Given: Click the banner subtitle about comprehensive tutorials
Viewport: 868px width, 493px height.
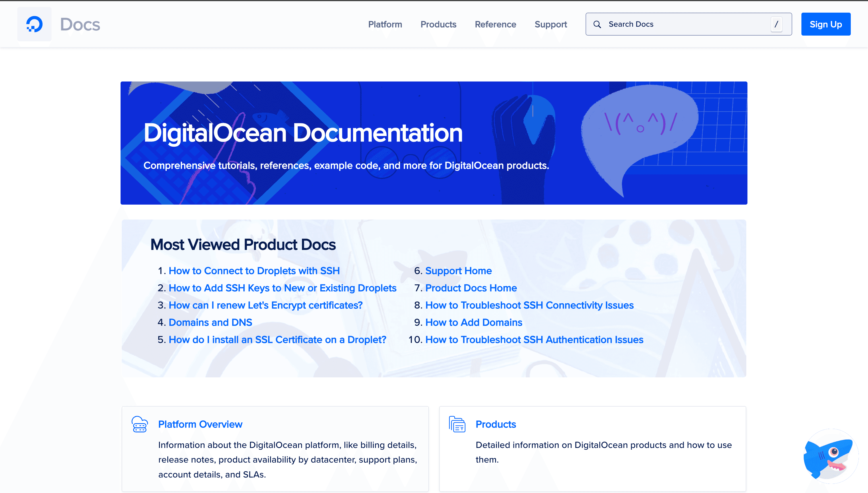Looking at the screenshot, I should pos(346,165).
